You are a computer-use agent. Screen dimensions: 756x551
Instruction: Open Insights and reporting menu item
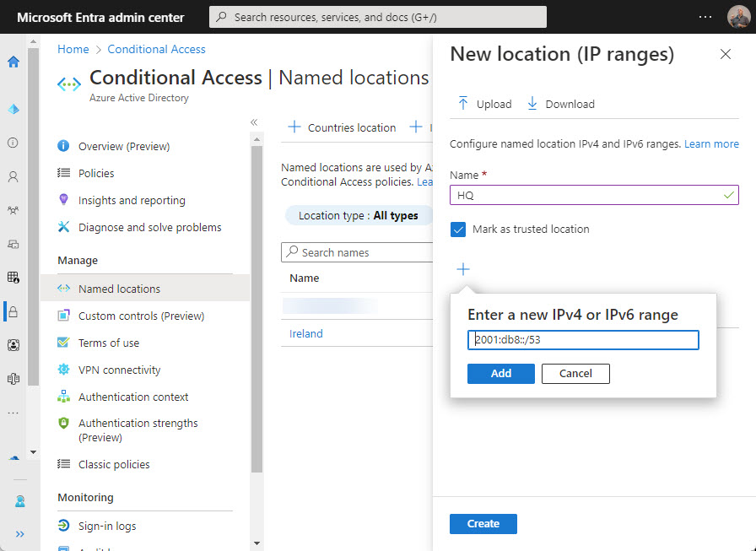coord(144,200)
